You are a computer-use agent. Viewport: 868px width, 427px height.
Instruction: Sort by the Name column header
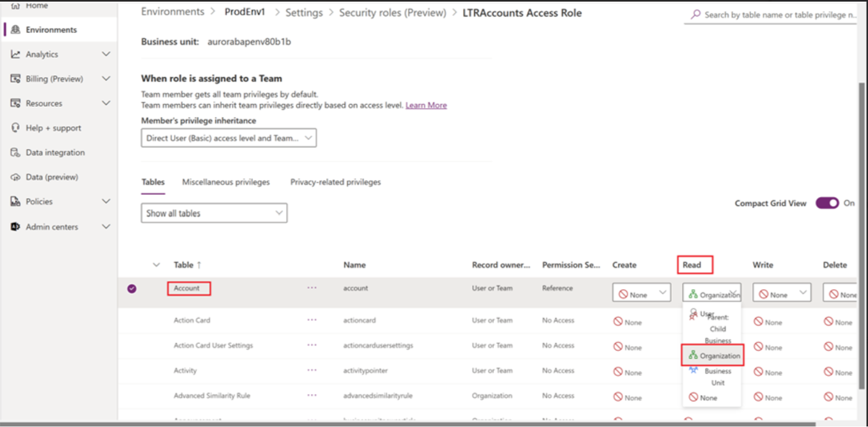[354, 265]
